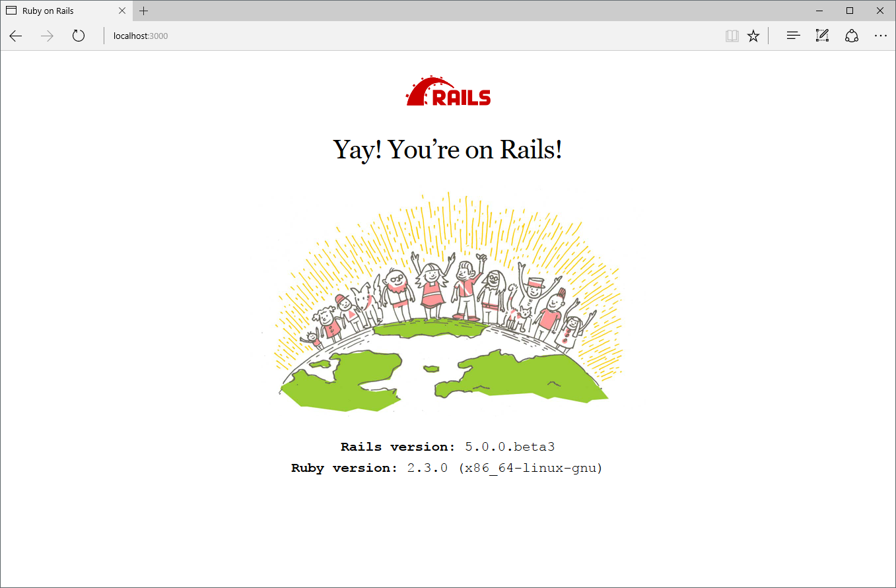This screenshot has height=588, width=896.
Task: Maximize the browser window
Action: (x=850, y=11)
